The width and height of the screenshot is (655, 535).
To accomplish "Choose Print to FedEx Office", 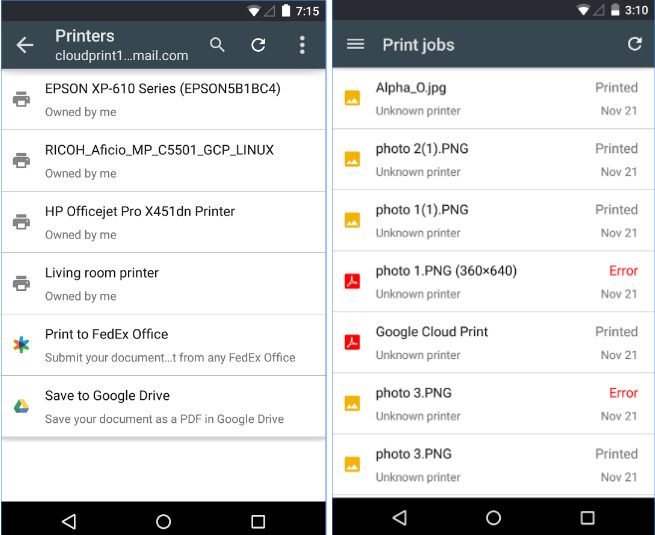I will (x=163, y=345).
